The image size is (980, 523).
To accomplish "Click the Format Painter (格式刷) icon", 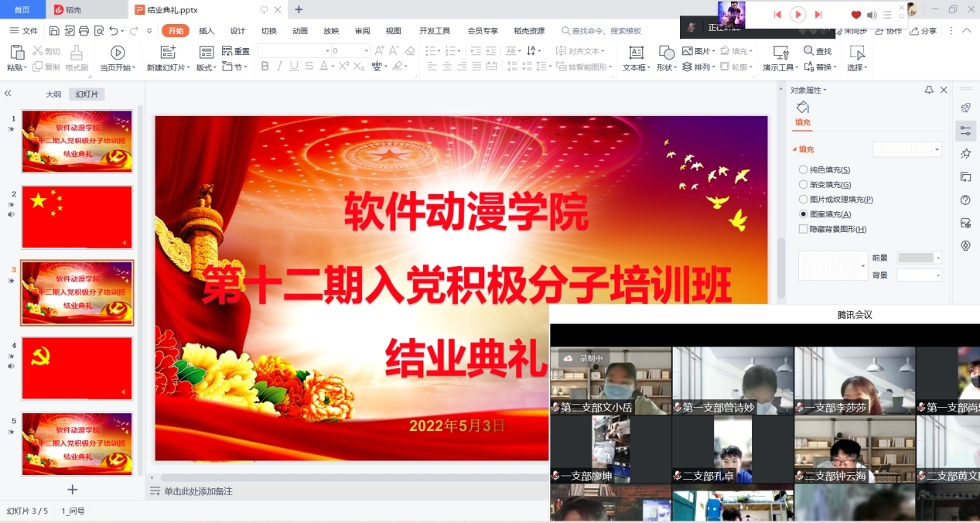I will click(76, 58).
